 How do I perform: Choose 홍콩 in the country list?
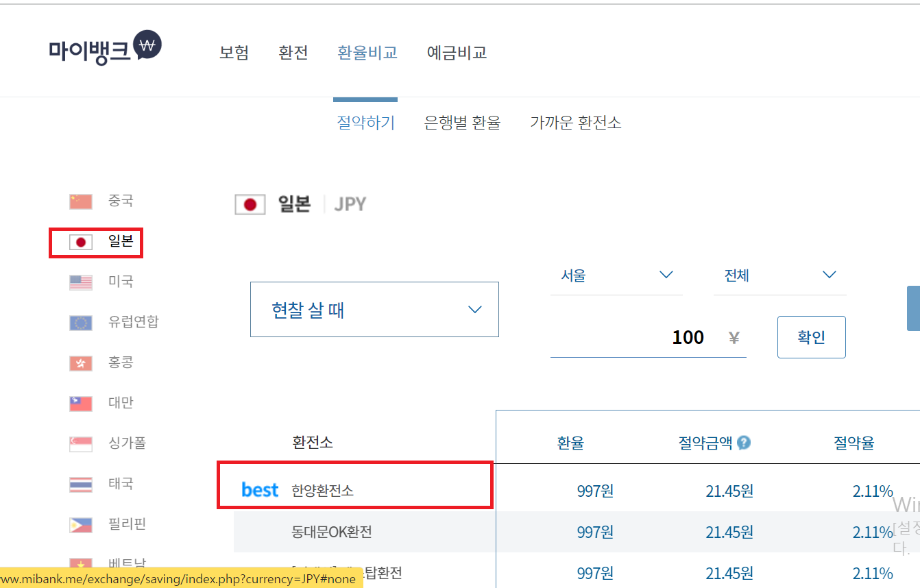coord(121,363)
